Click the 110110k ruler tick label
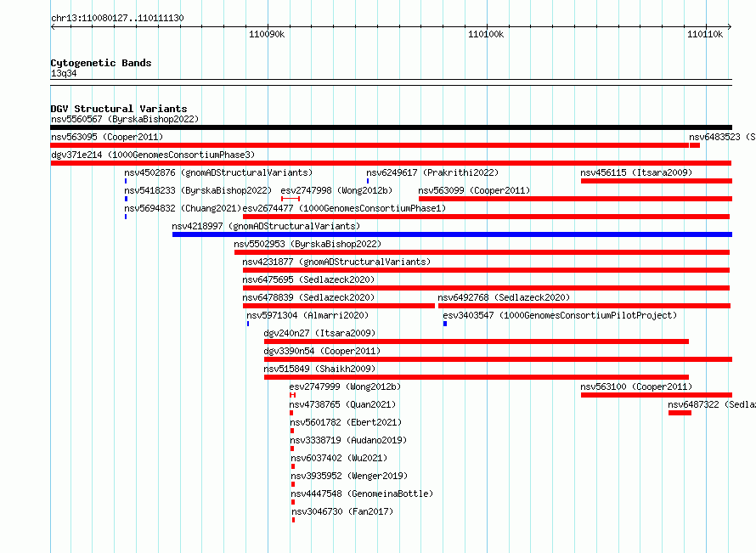 coord(705,34)
